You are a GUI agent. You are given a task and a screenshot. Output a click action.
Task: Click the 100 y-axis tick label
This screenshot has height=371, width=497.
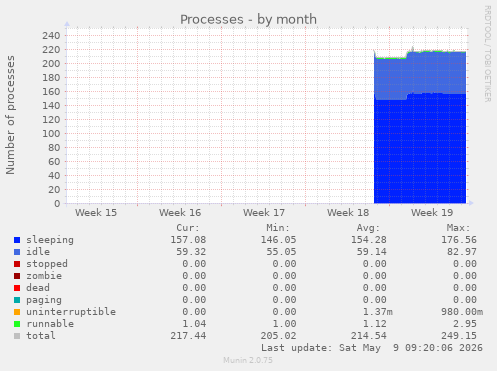51,134
